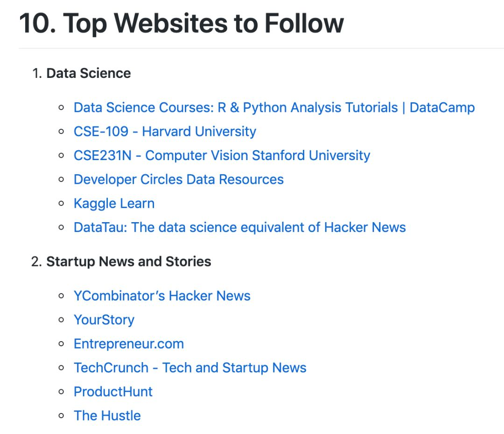Open the DataCamp Data Science Courses link
The width and height of the screenshot is (504, 434).
[274, 108]
